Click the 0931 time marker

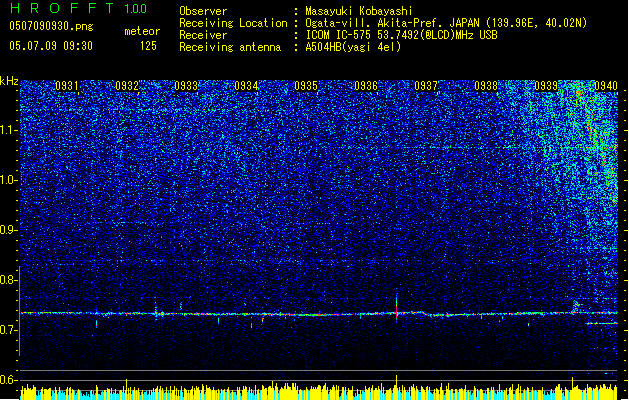click(67, 86)
